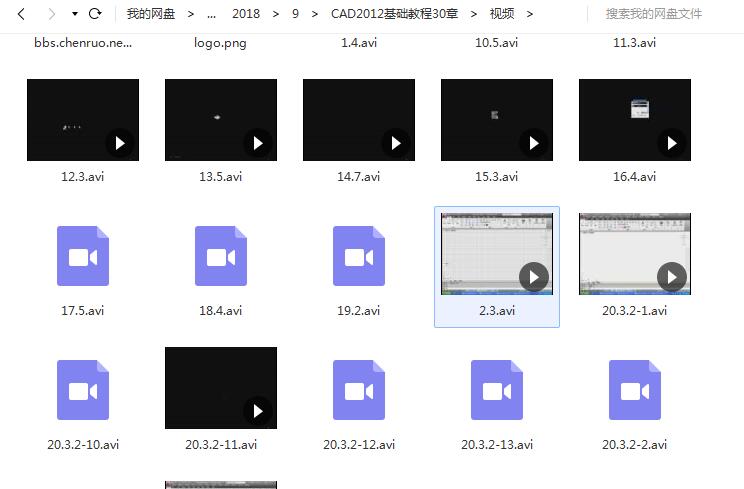Select the 18.4.avi video file icon
This screenshot has height=489, width=744.
click(221, 256)
